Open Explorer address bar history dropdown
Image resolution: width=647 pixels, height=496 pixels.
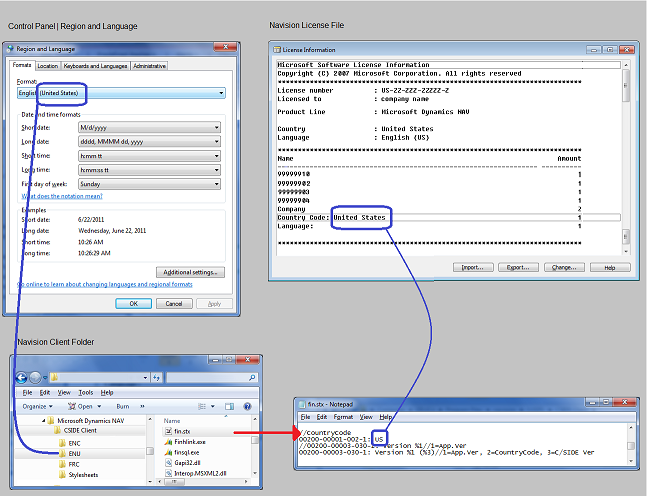pos(145,377)
